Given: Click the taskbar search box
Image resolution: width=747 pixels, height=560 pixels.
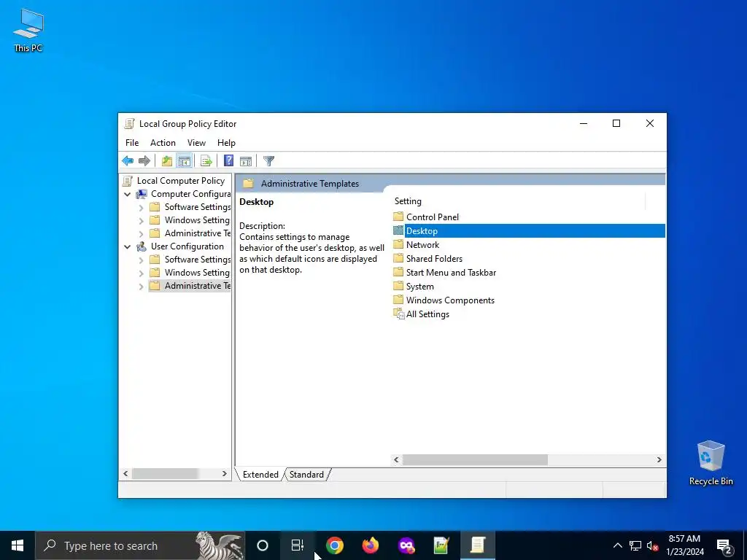Looking at the screenshot, I should point(139,545).
